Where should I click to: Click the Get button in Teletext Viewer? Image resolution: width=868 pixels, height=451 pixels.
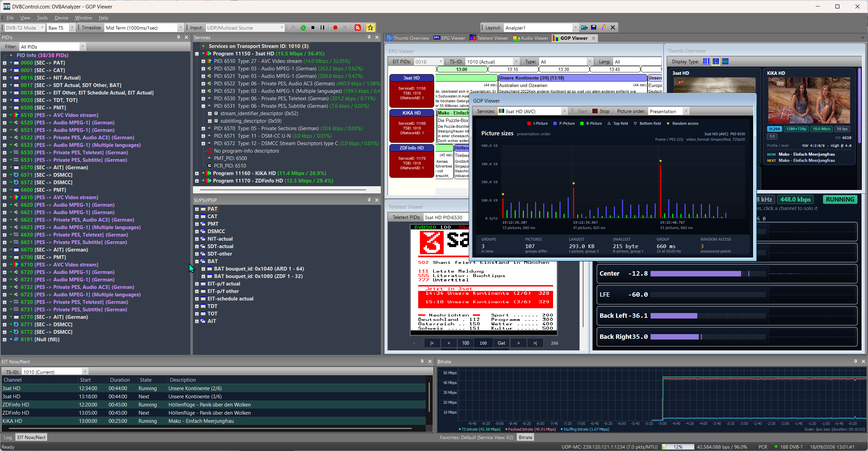click(501, 343)
